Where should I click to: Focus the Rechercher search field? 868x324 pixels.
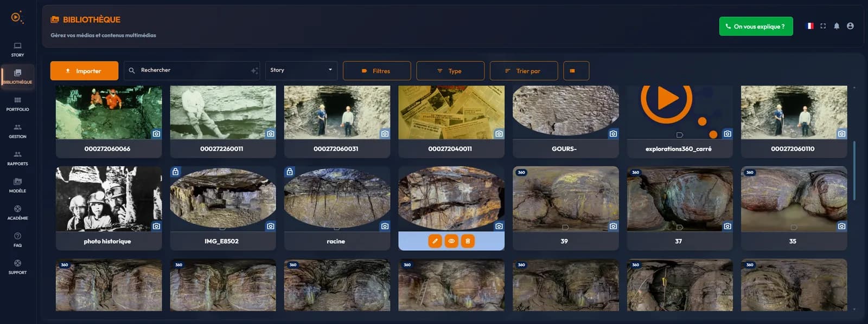(192, 70)
